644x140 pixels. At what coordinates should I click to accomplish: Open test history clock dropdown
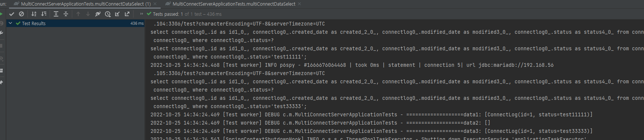tap(108, 14)
